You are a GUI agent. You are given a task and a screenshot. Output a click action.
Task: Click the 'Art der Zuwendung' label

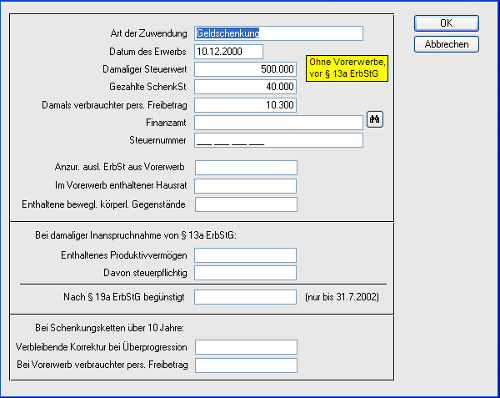tap(149, 33)
